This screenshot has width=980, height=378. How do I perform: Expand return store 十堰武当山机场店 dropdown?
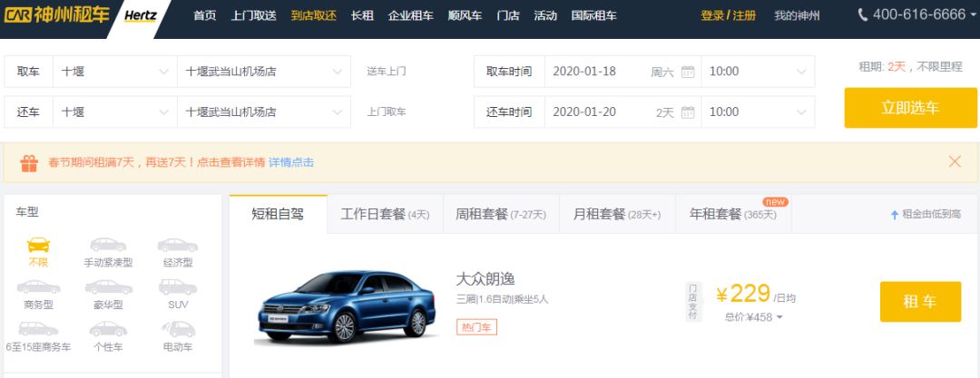click(337, 112)
